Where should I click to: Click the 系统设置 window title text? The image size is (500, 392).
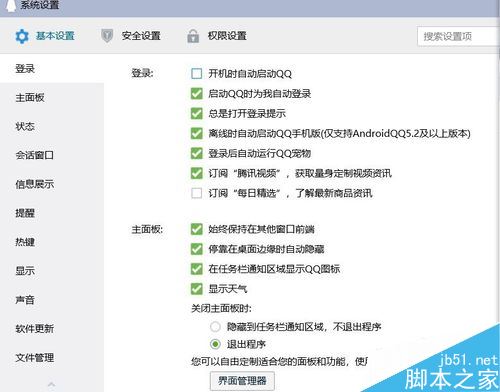pyautogui.click(x=40, y=5)
